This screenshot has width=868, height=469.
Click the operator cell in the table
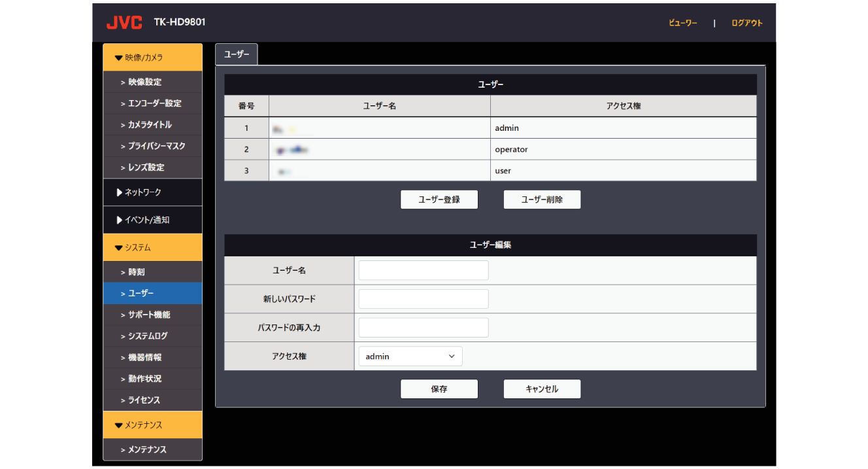(x=624, y=149)
